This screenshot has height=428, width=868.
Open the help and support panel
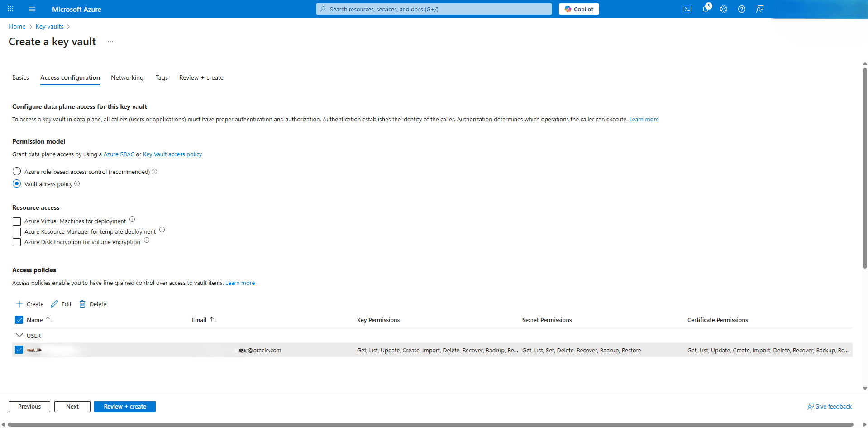742,9
